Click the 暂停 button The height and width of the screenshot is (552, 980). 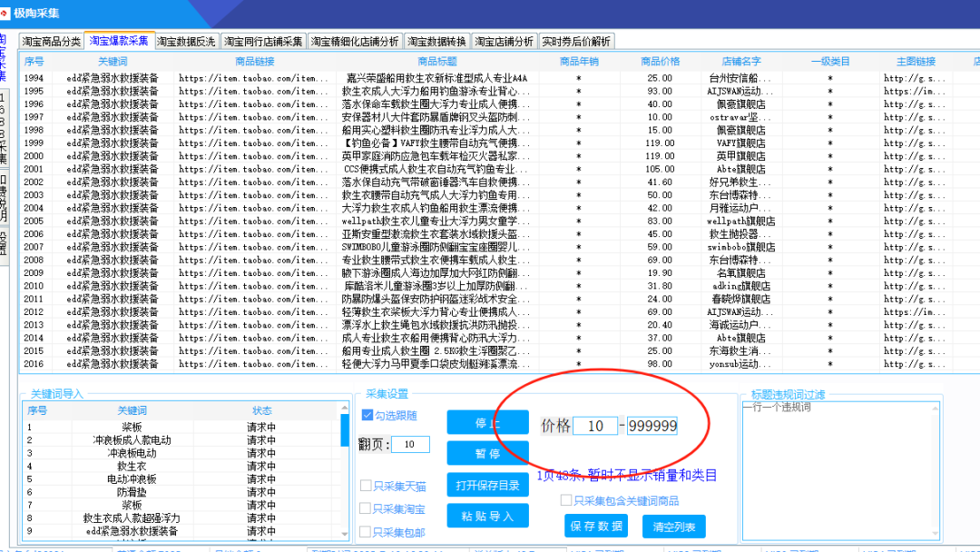click(x=487, y=453)
